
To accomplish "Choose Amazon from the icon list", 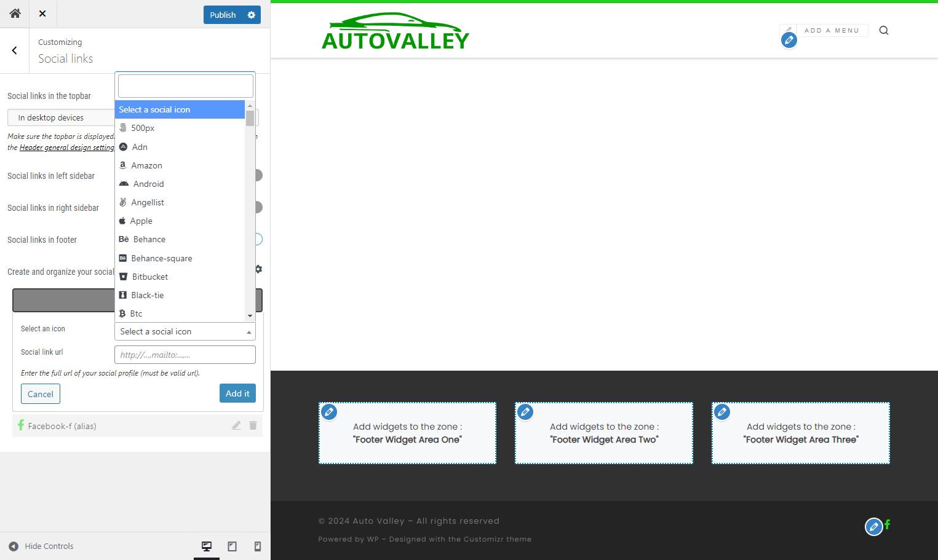I will click(180, 165).
